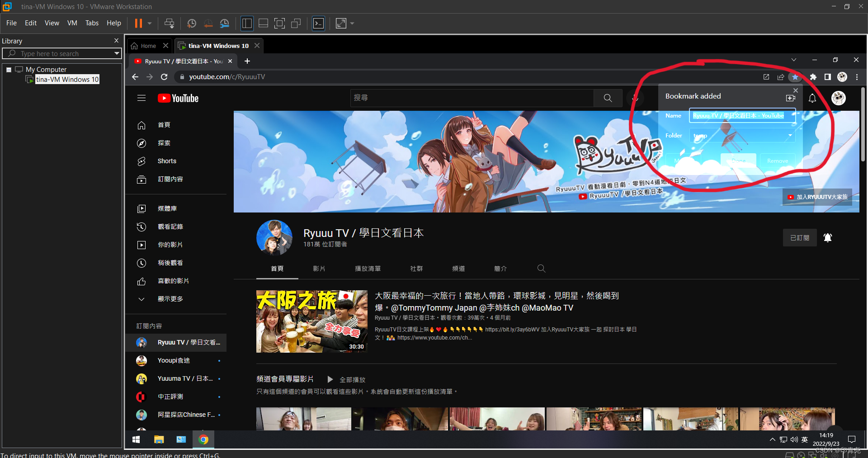This screenshot has height=458, width=868.
Task: Search within the Ryuuu TV channel
Action: point(541,269)
